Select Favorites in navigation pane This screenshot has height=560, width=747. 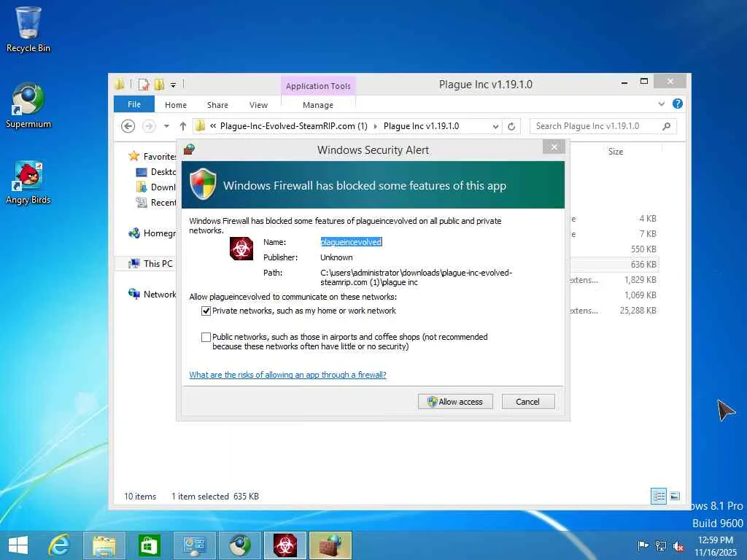[152, 156]
